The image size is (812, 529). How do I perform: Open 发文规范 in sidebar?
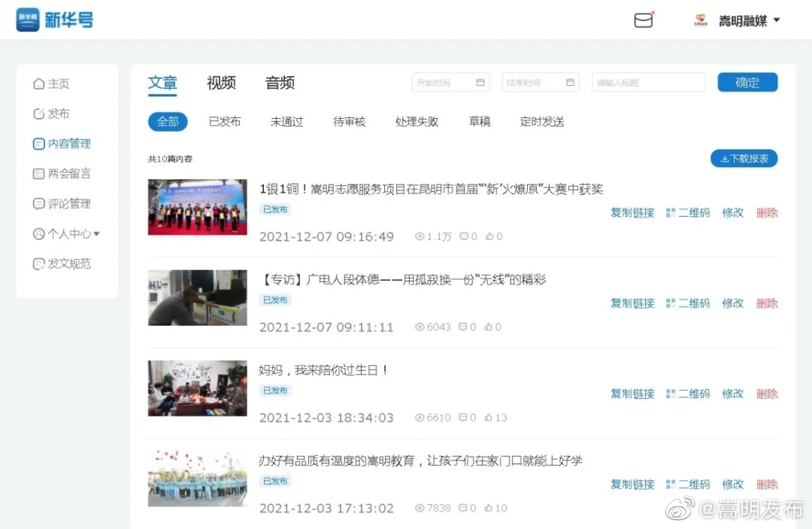click(x=62, y=263)
